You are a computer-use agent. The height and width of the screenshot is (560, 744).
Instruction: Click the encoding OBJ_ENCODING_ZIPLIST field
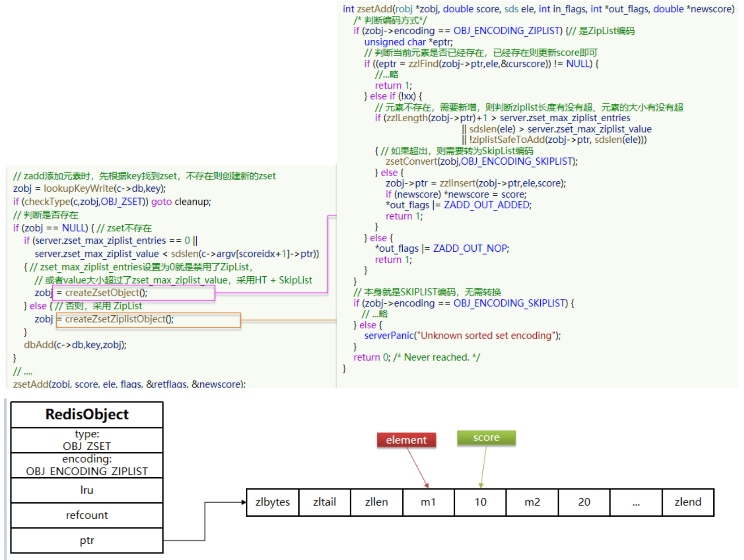87,465
